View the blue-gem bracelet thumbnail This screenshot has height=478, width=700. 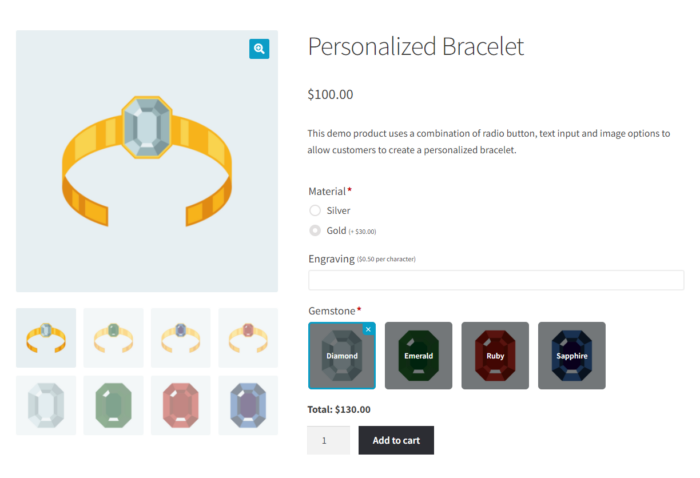(x=181, y=338)
